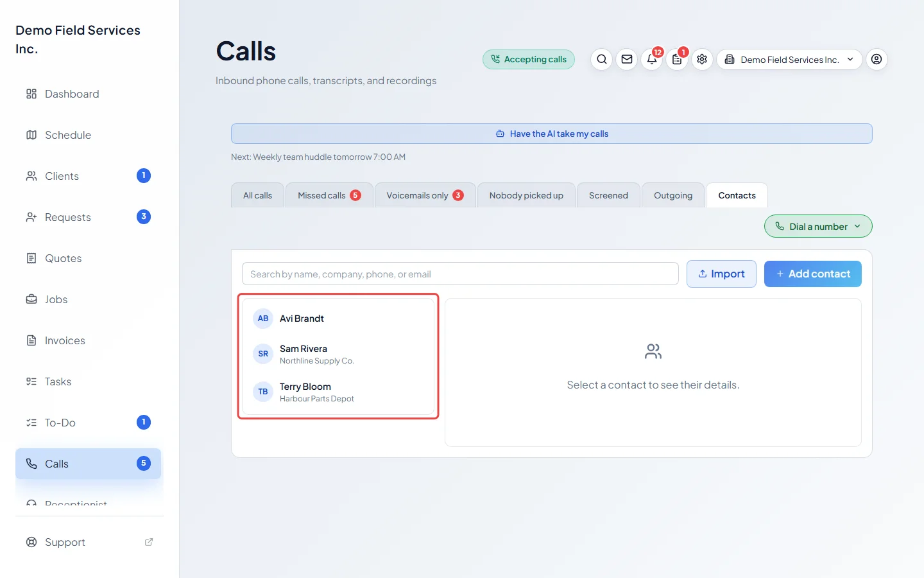Switch to the Voicemails only tab
The height and width of the screenshot is (578, 924).
pos(425,195)
